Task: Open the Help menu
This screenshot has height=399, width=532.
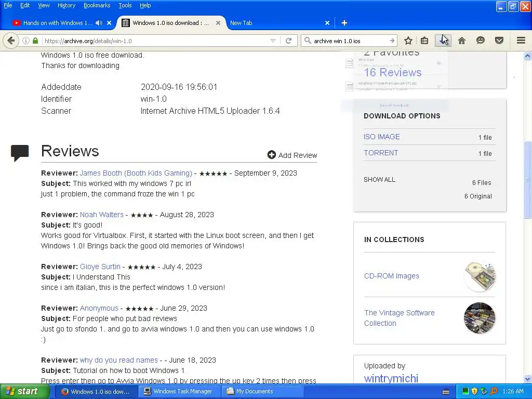Action: [x=145, y=5]
